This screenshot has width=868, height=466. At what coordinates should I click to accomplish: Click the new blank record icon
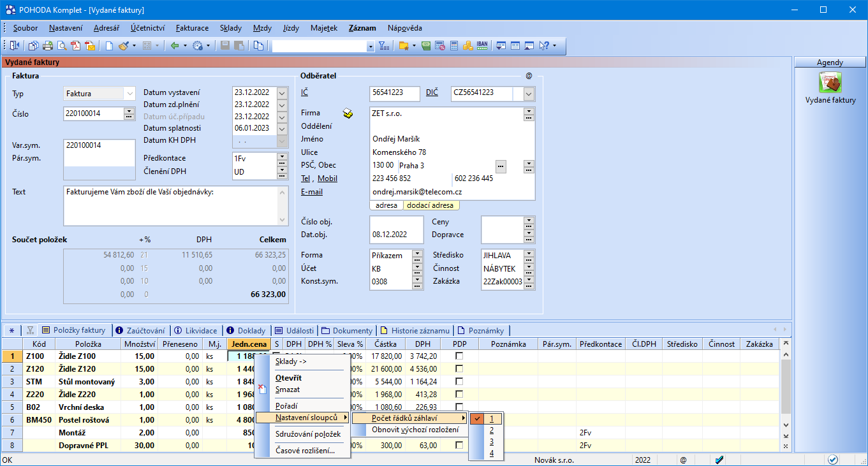tap(109, 46)
